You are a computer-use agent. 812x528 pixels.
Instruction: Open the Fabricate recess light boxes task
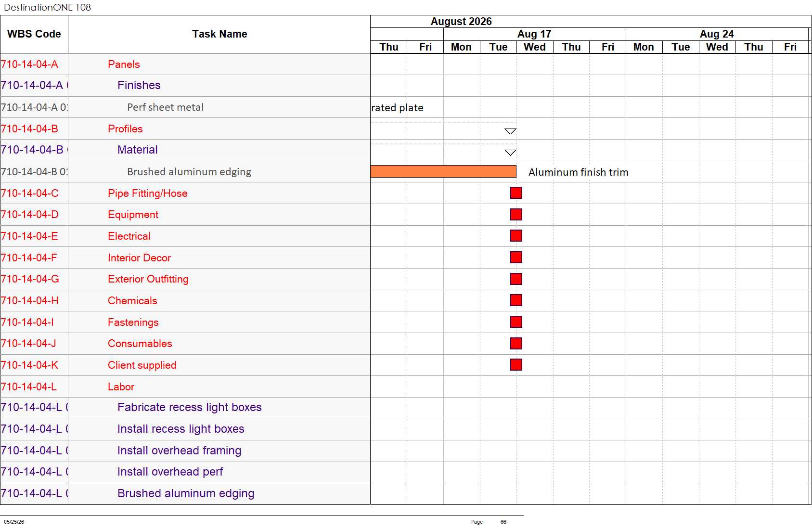pyautogui.click(x=189, y=407)
